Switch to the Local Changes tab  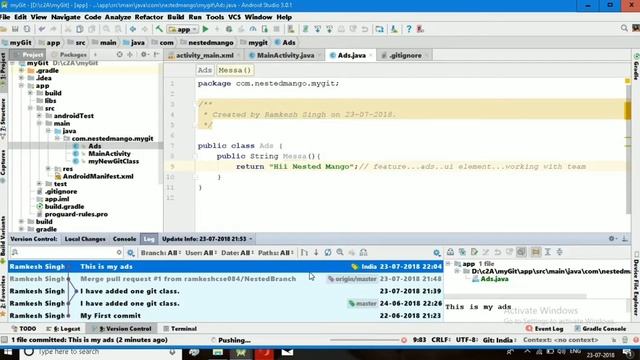pos(85,239)
